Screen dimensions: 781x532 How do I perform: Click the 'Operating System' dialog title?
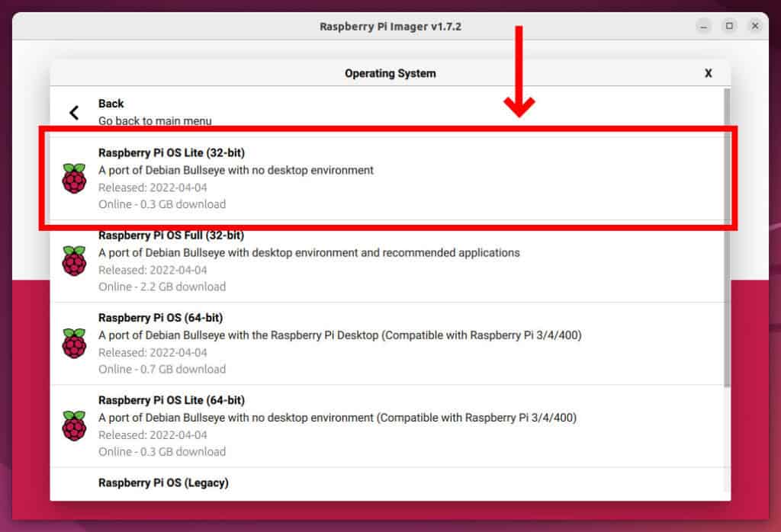click(390, 73)
